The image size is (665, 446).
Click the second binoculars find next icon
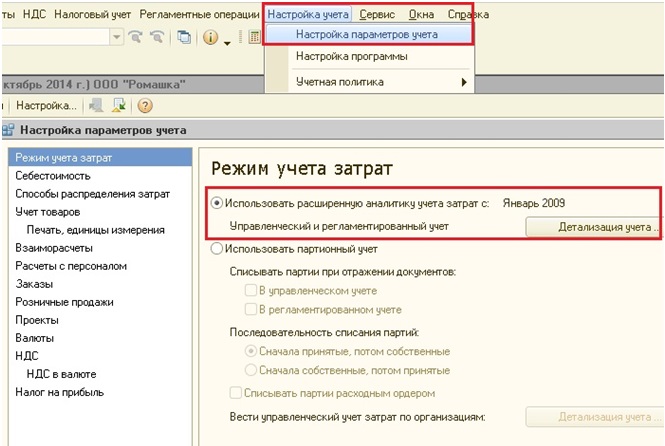[156, 37]
